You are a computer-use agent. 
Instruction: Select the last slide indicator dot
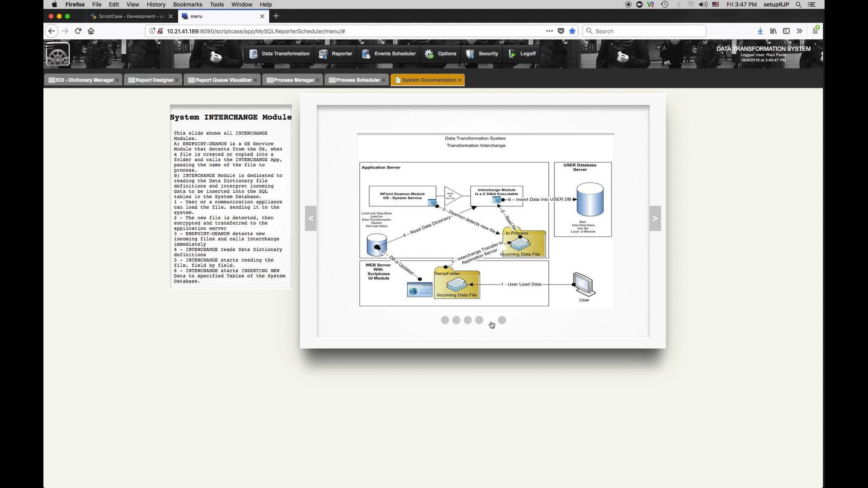pyautogui.click(x=502, y=320)
